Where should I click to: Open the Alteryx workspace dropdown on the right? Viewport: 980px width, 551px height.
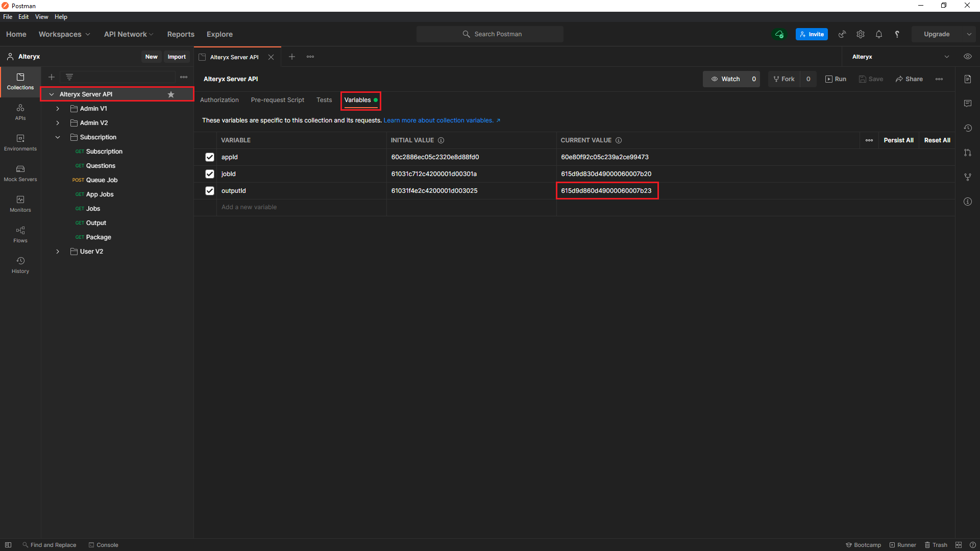point(947,57)
